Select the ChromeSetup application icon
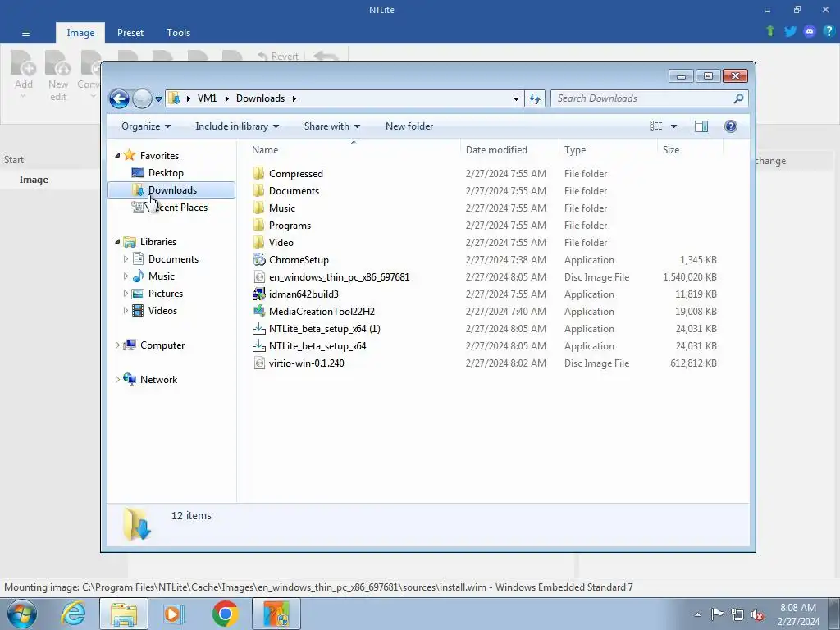Image resolution: width=840 pixels, height=630 pixels. (x=259, y=260)
